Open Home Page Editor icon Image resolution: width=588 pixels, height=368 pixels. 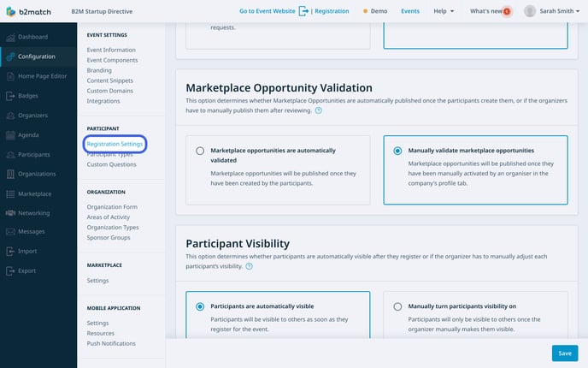(9, 76)
